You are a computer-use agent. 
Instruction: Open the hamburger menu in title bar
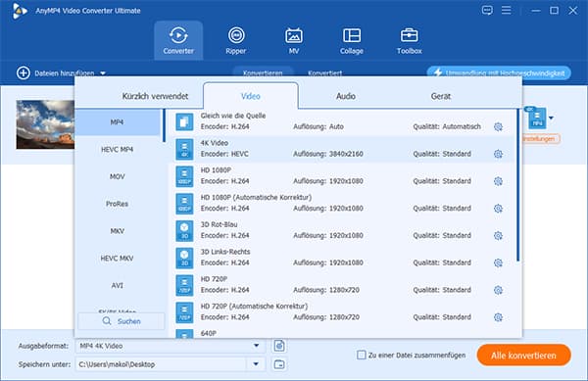pyautogui.click(x=507, y=10)
